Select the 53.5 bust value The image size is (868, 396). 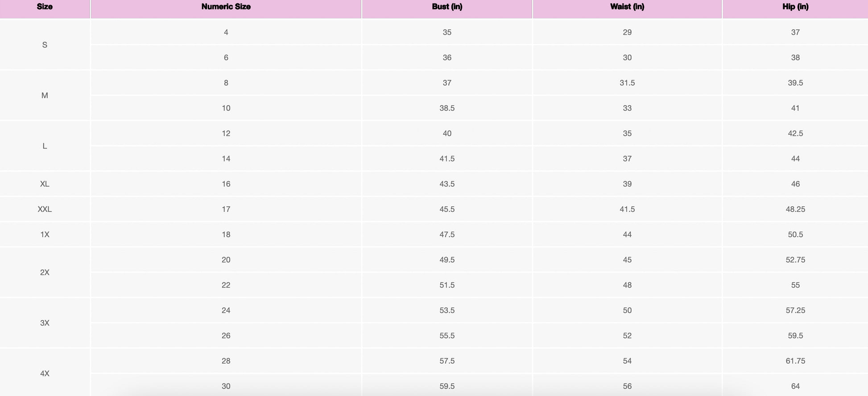pyautogui.click(x=447, y=310)
